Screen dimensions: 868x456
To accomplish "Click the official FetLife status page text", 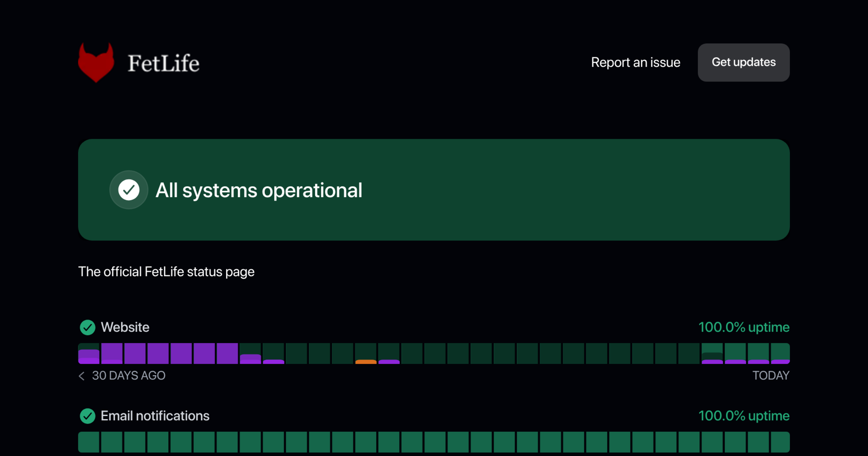I will [x=166, y=272].
